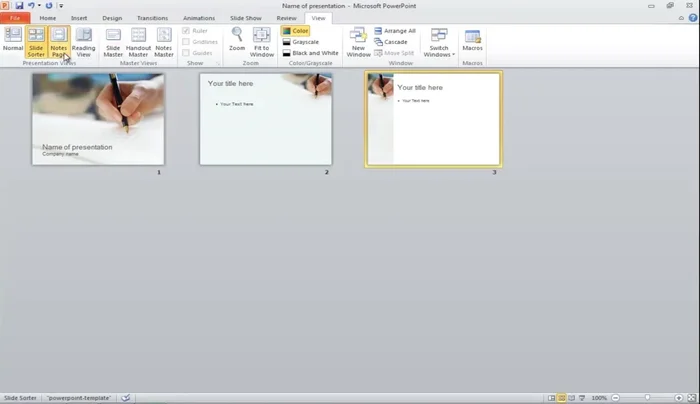Switch to Normal view in ribbon
Image resolution: width=700 pixels, height=404 pixels.
tap(13, 41)
